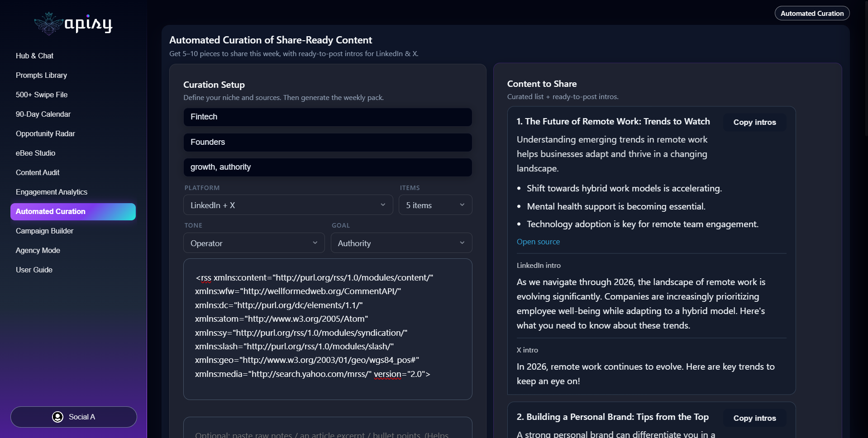Copy intros for Future of Remote Work
The height and width of the screenshot is (438, 868).
point(754,122)
